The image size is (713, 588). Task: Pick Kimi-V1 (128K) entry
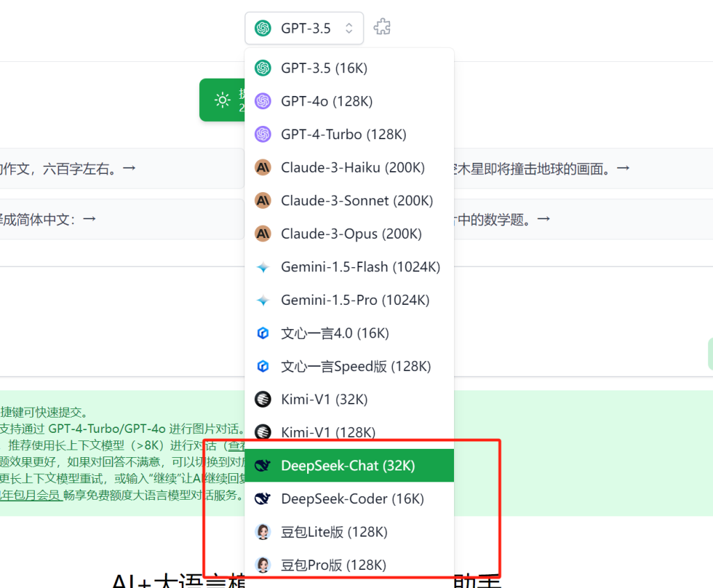pos(350,432)
